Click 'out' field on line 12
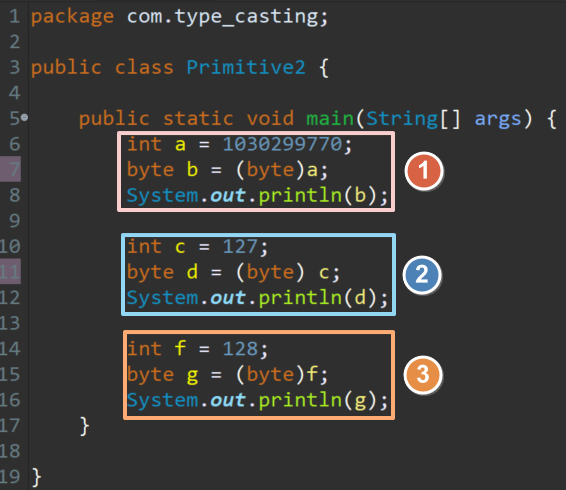Screen dimensions: 566x490 pyautogui.click(x=227, y=298)
